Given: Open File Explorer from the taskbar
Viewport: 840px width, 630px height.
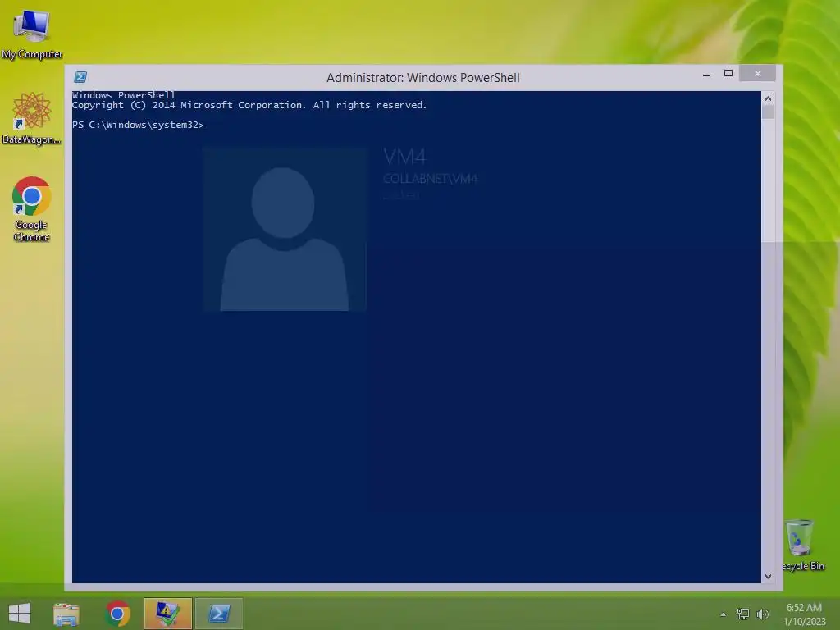Looking at the screenshot, I should [x=66, y=614].
